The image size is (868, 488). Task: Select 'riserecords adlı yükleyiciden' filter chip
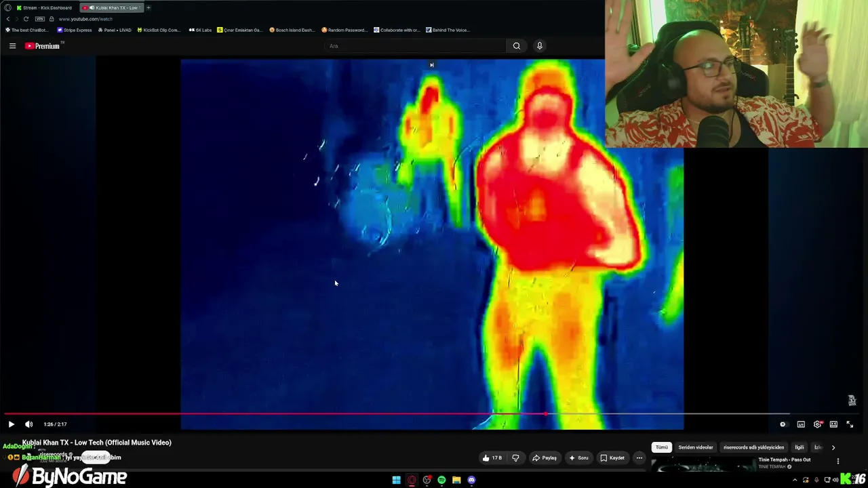[x=753, y=447]
